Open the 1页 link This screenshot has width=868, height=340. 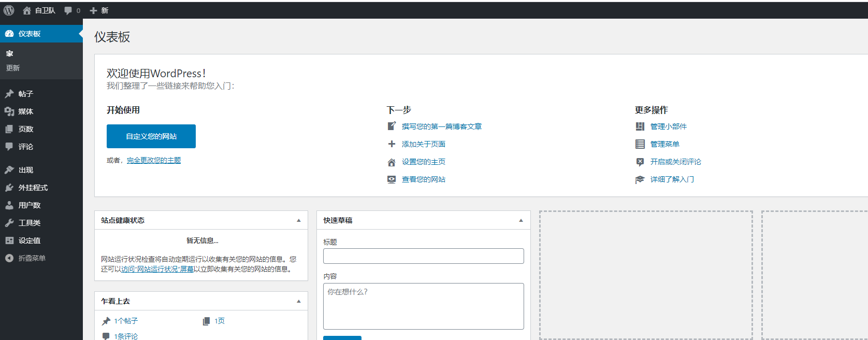pos(220,321)
